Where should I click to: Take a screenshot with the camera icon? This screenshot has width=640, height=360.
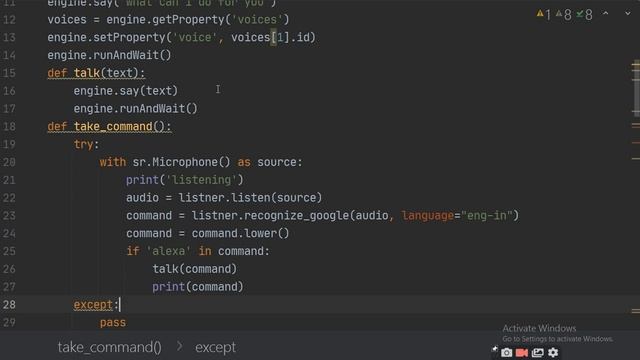click(506, 353)
